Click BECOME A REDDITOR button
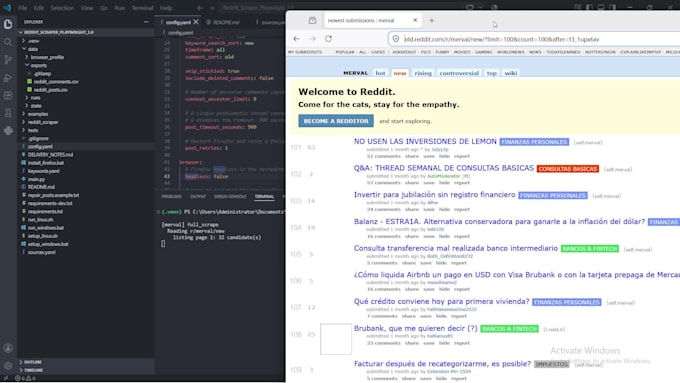This screenshot has width=680, height=383. [x=336, y=121]
